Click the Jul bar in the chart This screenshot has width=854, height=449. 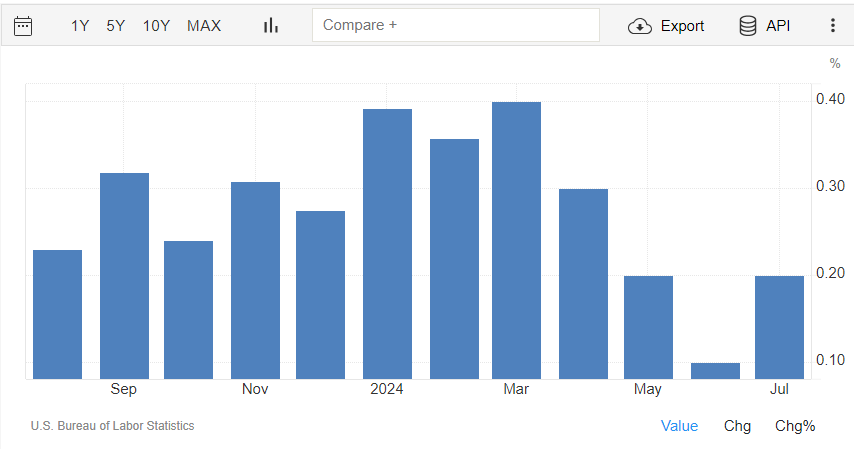(779, 327)
